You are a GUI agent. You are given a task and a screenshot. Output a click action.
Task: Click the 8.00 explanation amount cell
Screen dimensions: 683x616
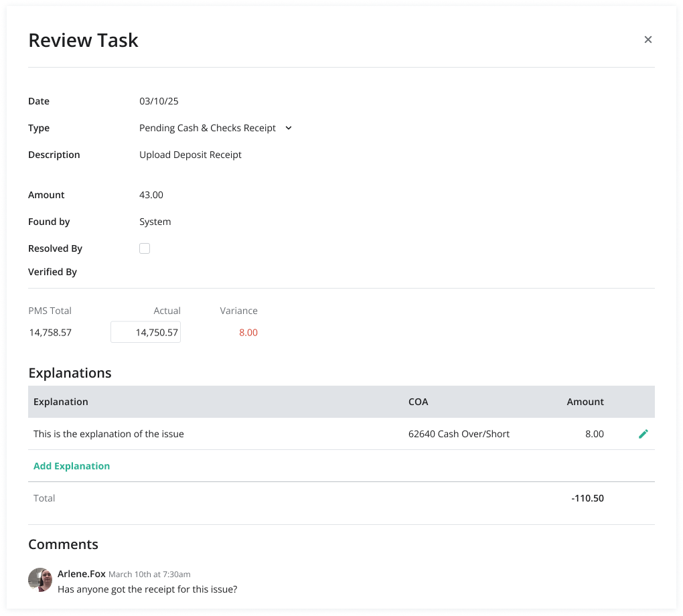(594, 434)
